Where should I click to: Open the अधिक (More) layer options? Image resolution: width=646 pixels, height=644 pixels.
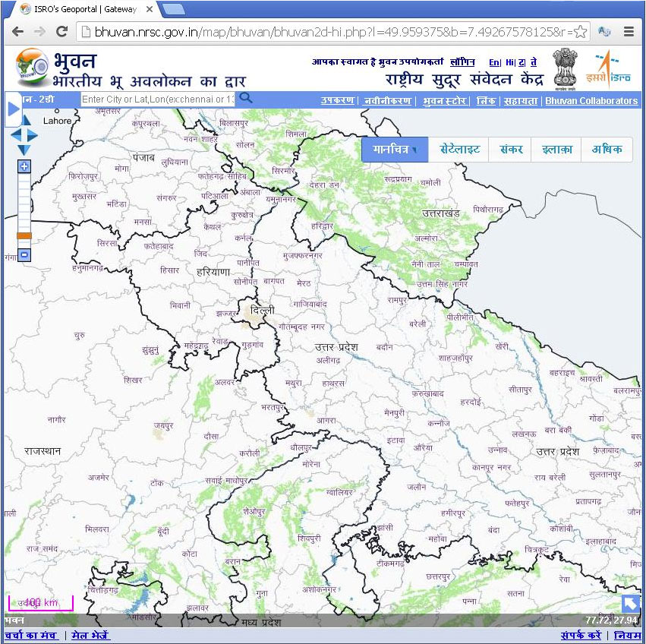[x=607, y=150]
